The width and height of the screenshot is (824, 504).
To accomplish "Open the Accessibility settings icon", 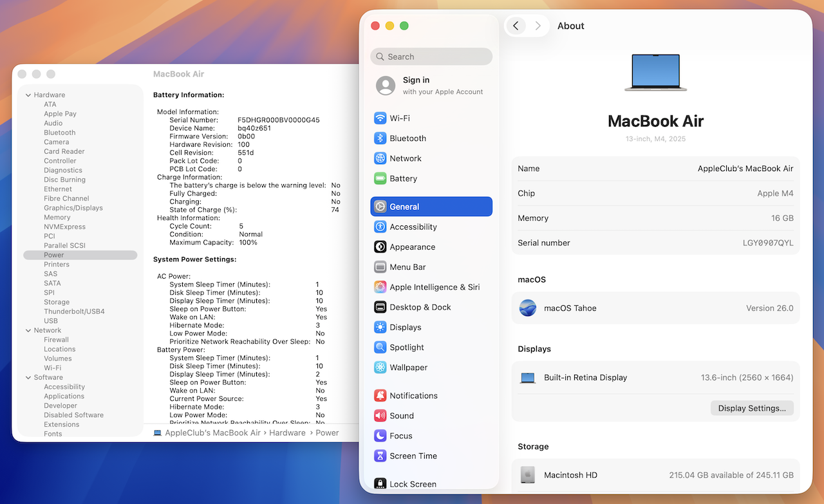I will 380,227.
